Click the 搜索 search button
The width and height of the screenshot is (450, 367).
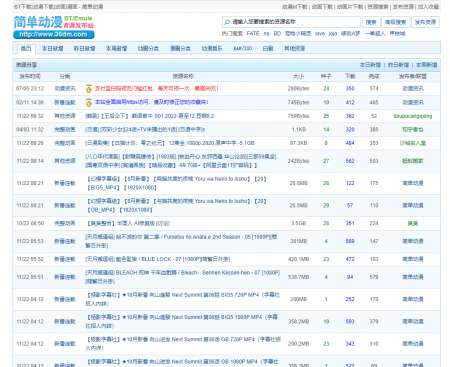(x=371, y=22)
